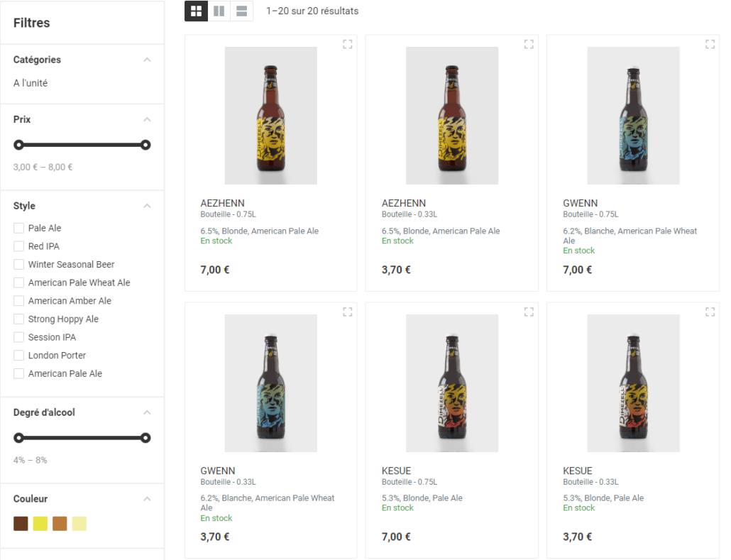This screenshot has width=731, height=560.
Task: Collapse the Degré d'alcool section
Action: point(147,412)
